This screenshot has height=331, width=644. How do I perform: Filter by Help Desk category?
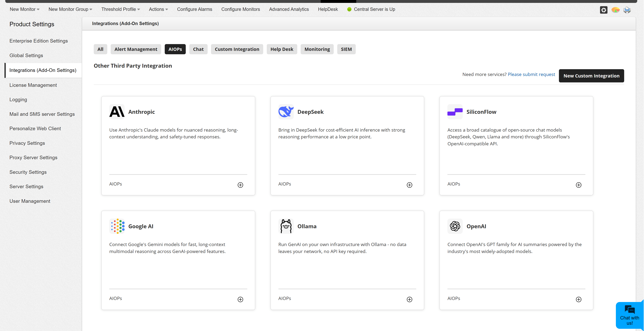pyautogui.click(x=282, y=49)
